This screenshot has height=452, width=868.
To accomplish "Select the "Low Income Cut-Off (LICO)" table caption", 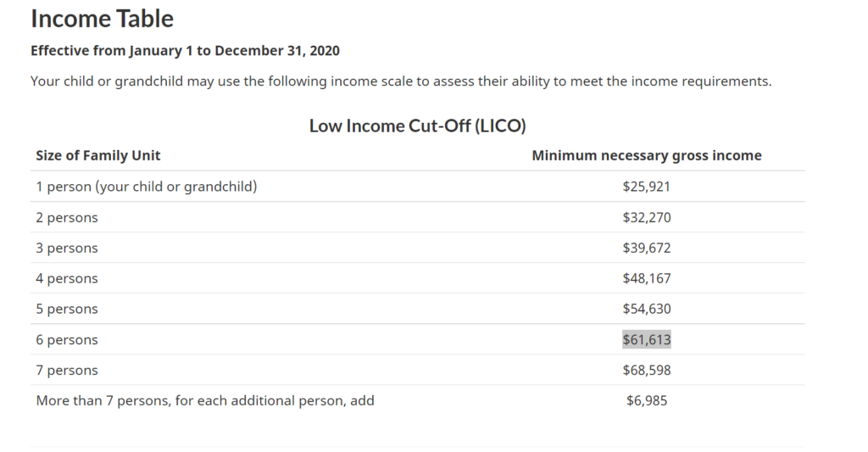I will (x=417, y=126).
